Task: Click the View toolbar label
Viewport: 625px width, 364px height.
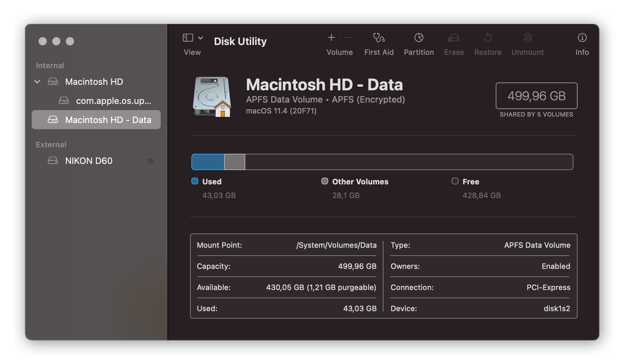Action: [x=192, y=52]
